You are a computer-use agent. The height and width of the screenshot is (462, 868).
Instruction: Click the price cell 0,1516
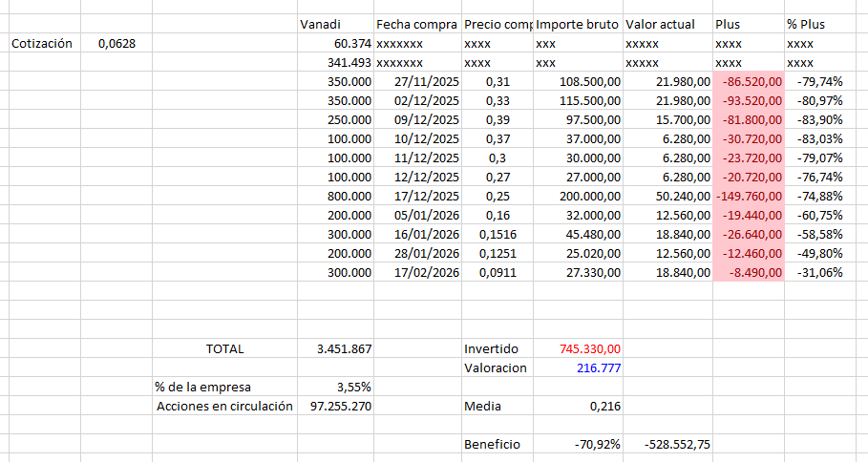498,234
